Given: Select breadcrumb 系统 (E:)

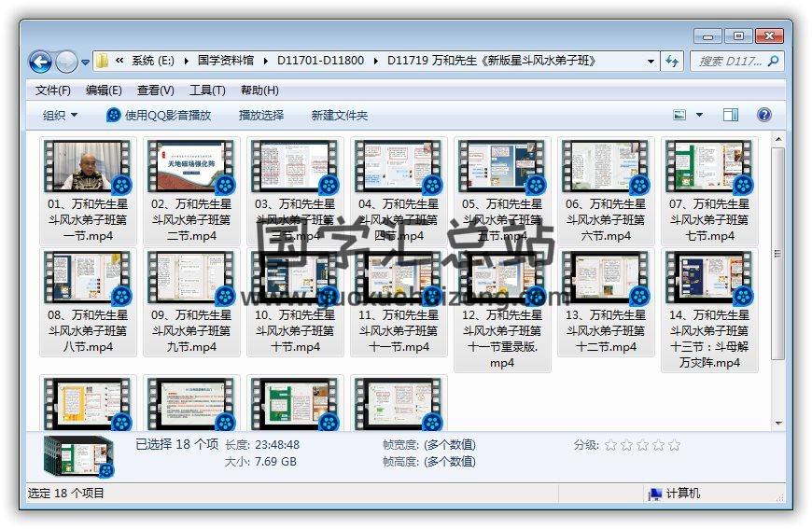Looking at the screenshot, I should coord(152,61).
